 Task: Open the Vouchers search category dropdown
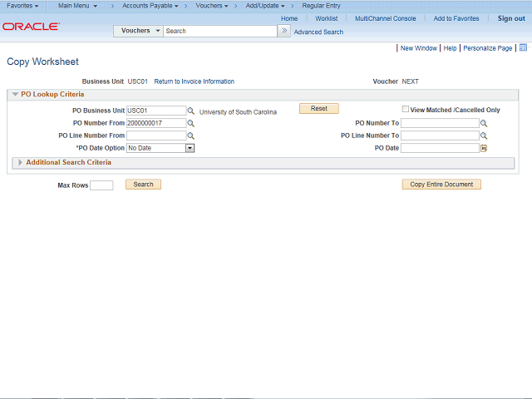tap(138, 31)
